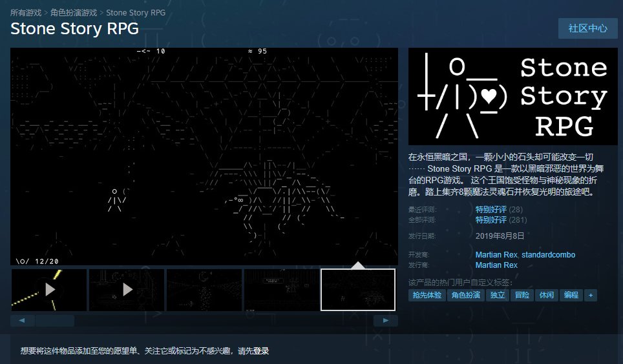Open the 角色扮演游戏 breadcrumb link
This screenshot has width=623, height=364.
click(x=74, y=13)
